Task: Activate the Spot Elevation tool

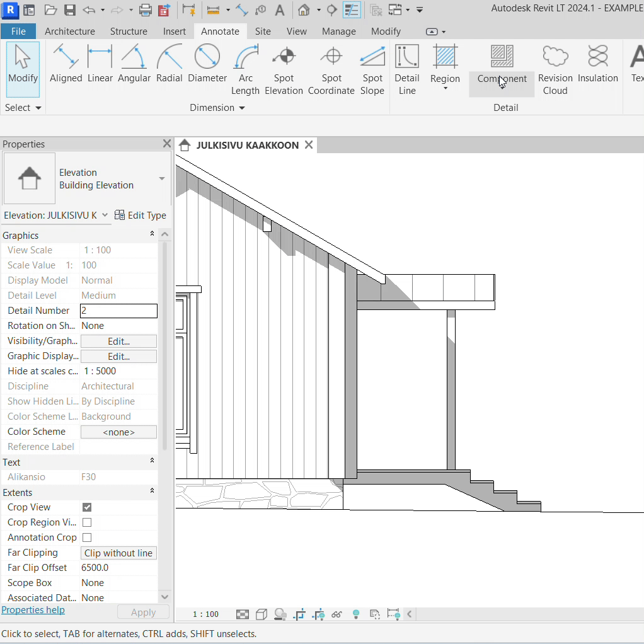Action: 284,71
